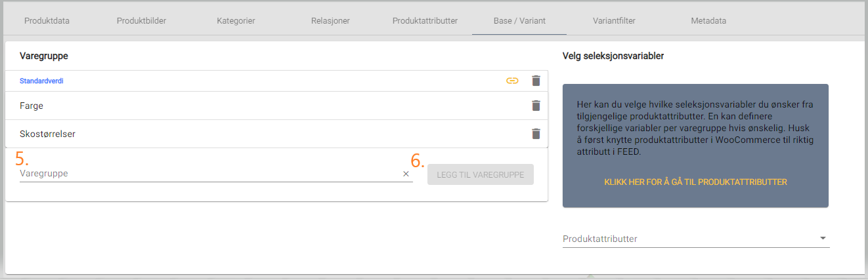Go to the Kategorier tab
The width and height of the screenshot is (868, 280).
pos(236,20)
